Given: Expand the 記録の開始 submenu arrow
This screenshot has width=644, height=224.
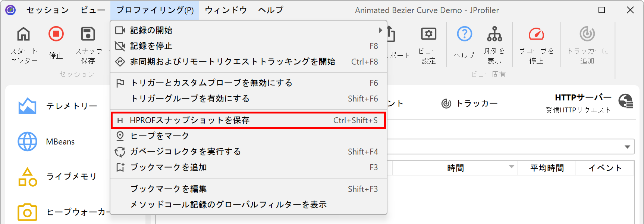Looking at the screenshot, I should pos(380,30).
